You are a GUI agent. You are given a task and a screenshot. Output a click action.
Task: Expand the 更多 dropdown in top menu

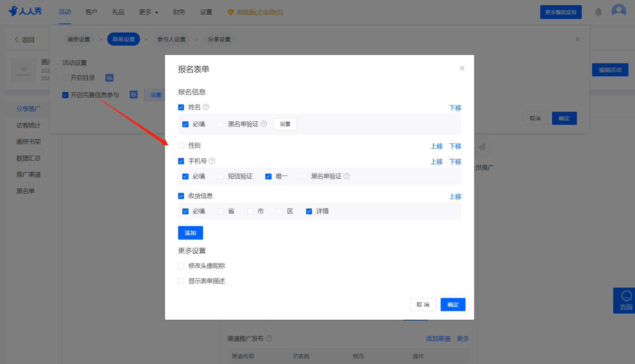(149, 12)
